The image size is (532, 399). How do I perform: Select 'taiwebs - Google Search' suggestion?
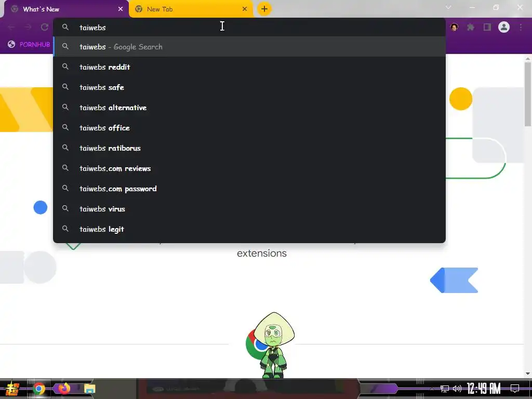(x=249, y=47)
